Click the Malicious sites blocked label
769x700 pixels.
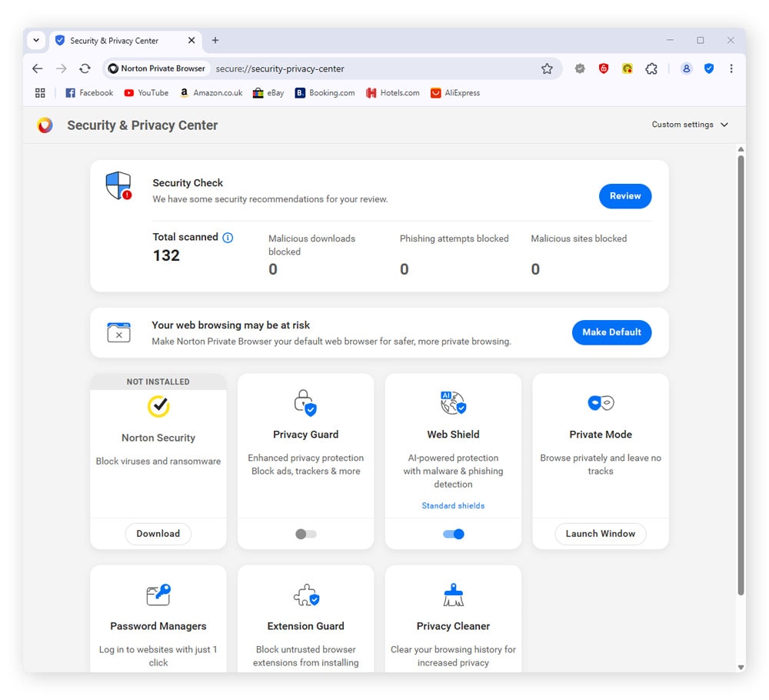click(579, 238)
